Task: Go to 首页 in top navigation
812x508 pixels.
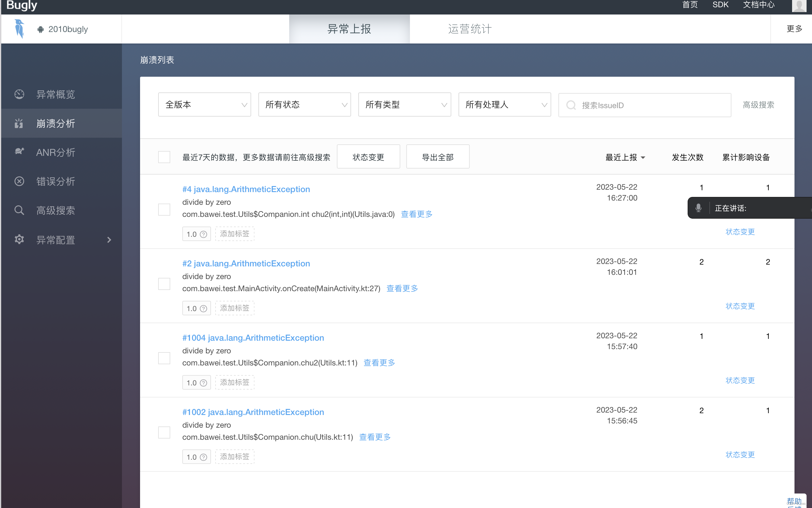Action: point(690,5)
